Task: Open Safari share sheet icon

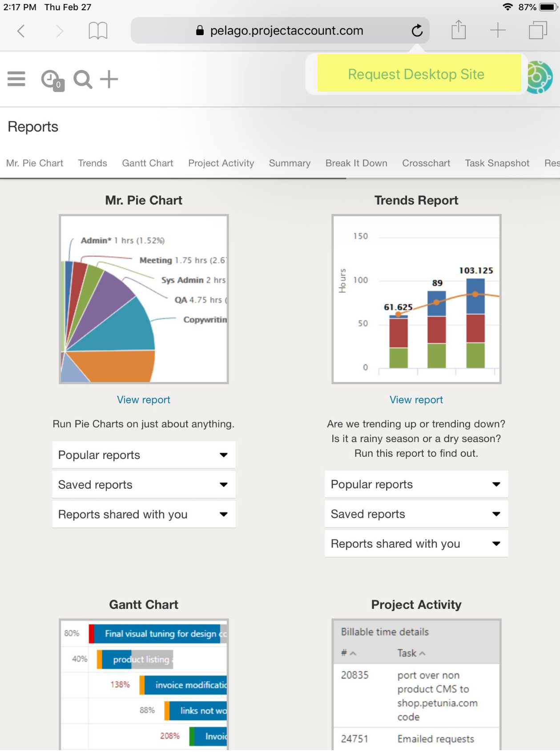Action: point(458,31)
